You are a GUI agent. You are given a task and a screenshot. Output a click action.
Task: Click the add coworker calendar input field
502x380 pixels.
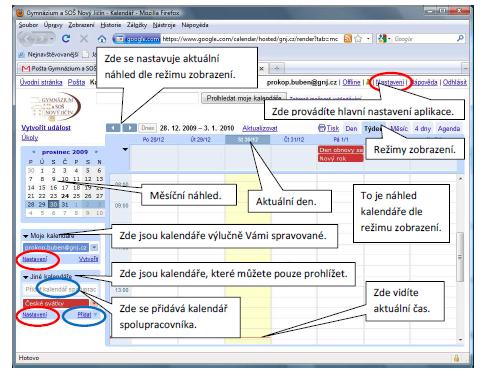[x=61, y=289]
